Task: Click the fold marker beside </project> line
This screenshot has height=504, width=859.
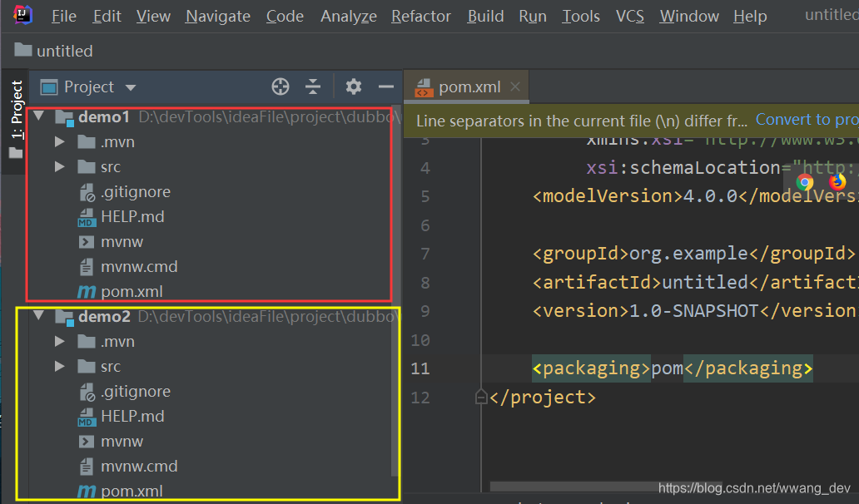Action: [481, 397]
